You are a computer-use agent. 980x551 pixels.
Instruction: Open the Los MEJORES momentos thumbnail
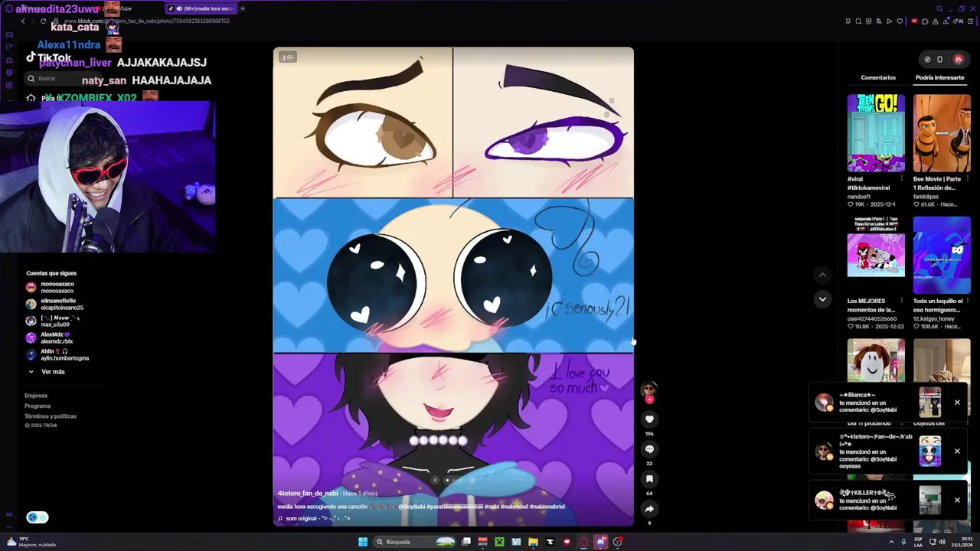pos(876,256)
